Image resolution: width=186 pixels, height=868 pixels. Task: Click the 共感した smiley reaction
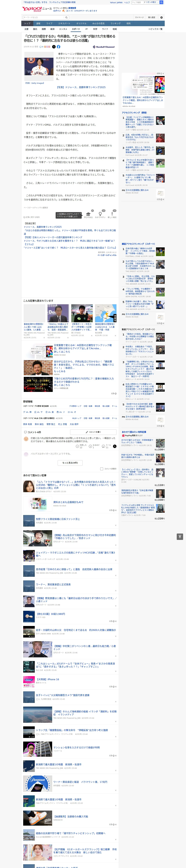[x=78, y=446]
